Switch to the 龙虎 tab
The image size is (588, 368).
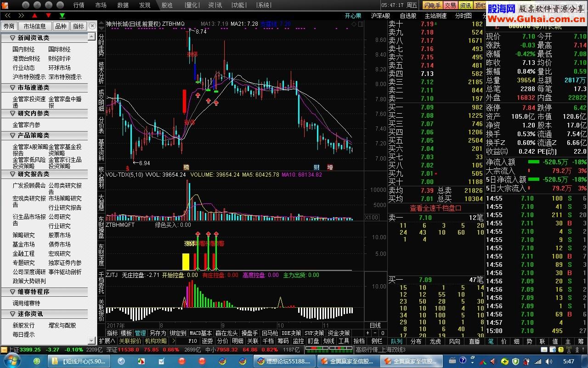(x=435, y=341)
